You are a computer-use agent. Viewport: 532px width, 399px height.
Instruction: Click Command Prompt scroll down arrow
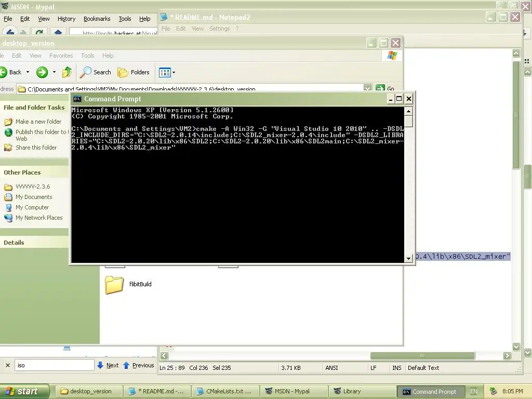click(x=408, y=259)
